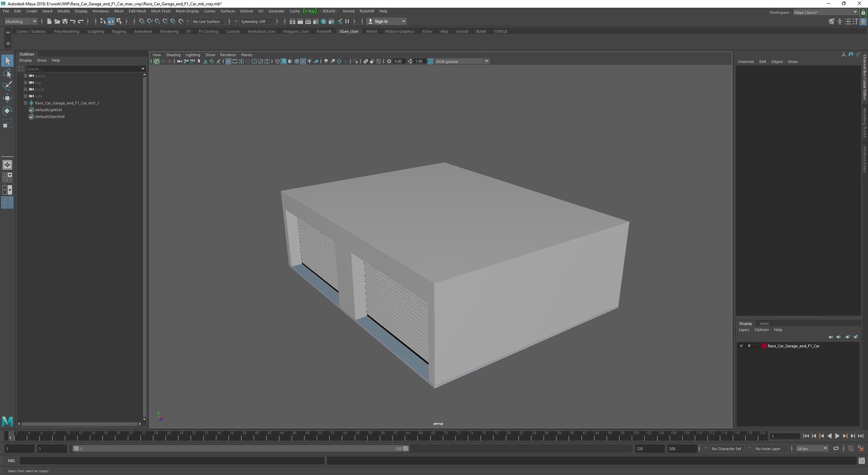Viewport: 868px width, 475px height.
Task: Switch to four-view panel layout
Action: (x=7, y=177)
